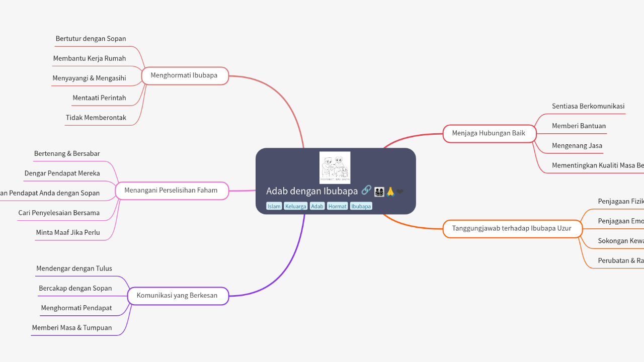Click the Membantu Kerja Rumah leaf
Image resolution: width=644 pixels, height=362 pixels.
pyautogui.click(x=90, y=58)
